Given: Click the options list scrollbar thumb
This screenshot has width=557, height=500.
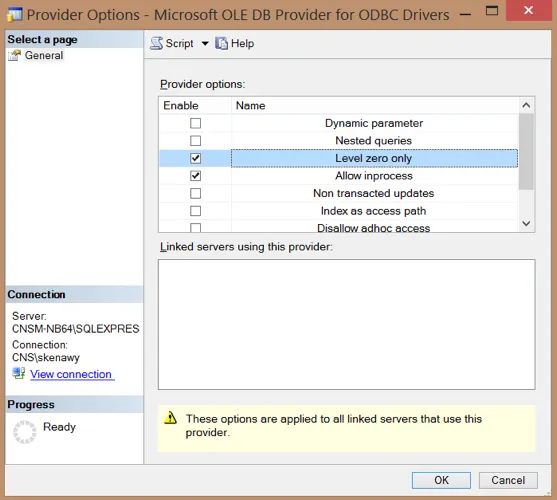Looking at the screenshot, I should coord(526,152).
